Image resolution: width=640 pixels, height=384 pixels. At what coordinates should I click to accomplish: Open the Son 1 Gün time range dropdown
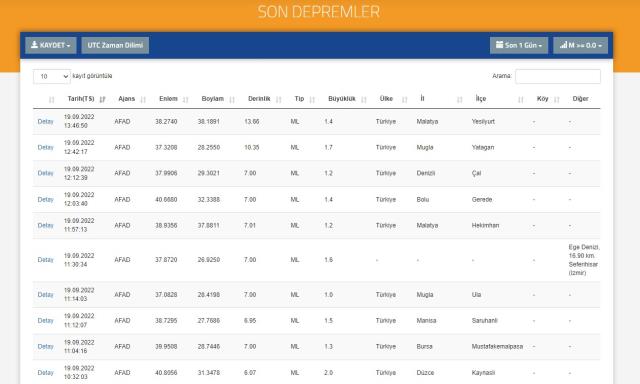[519, 45]
